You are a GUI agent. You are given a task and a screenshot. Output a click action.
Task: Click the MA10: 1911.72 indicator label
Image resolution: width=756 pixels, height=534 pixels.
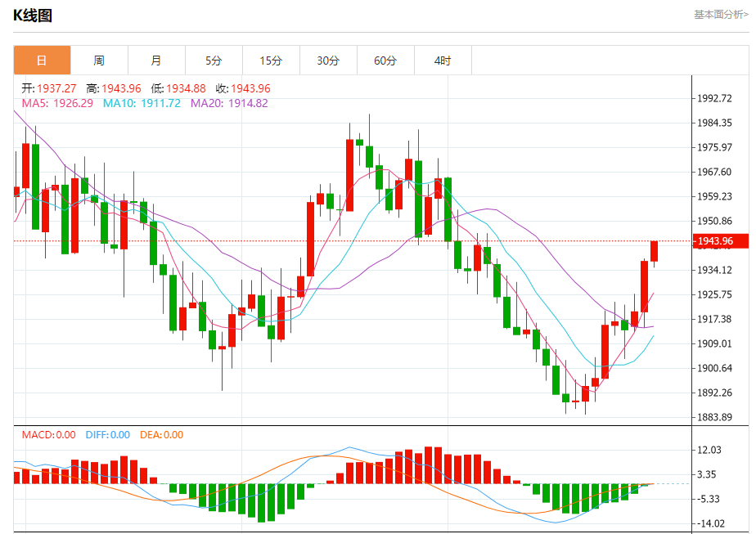(x=142, y=103)
